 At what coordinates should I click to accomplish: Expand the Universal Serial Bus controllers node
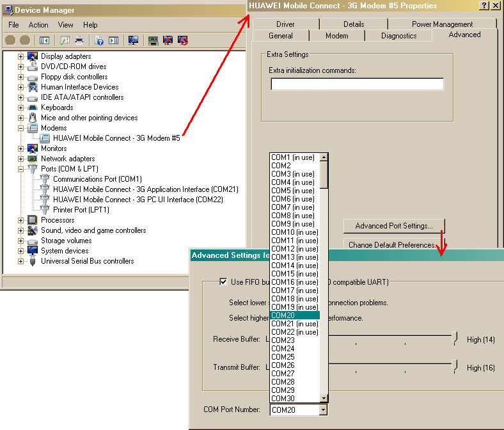[21, 261]
